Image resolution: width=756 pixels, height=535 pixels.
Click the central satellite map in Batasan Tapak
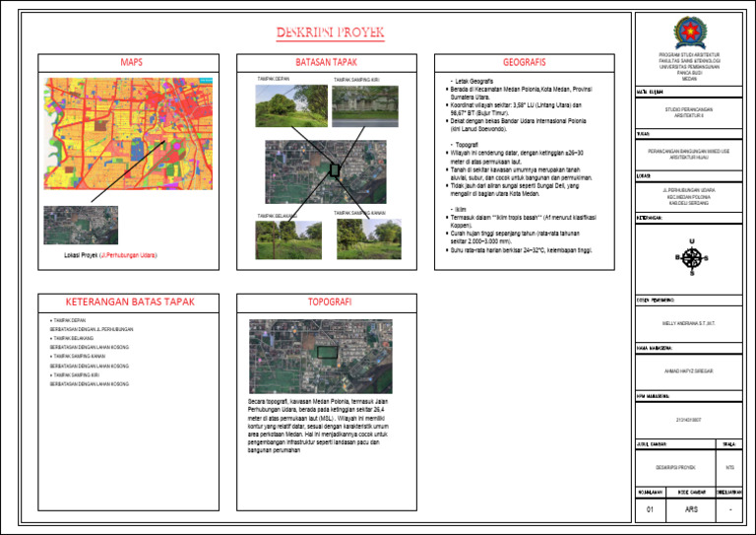point(326,172)
